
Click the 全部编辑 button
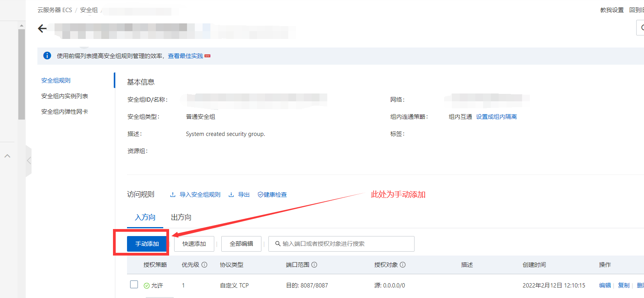point(241,244)
